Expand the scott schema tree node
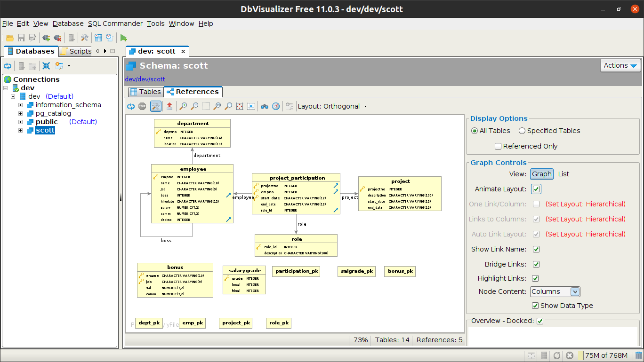Screen dimensions: 644x362 tap(21, 130)
